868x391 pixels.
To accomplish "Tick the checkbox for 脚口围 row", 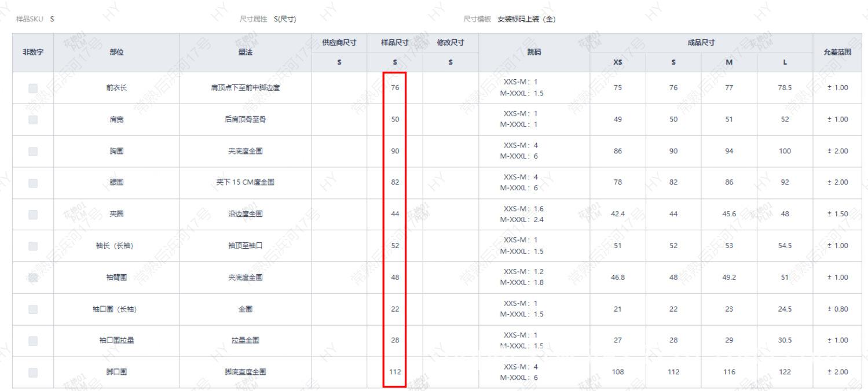I will tap(33, 372).
